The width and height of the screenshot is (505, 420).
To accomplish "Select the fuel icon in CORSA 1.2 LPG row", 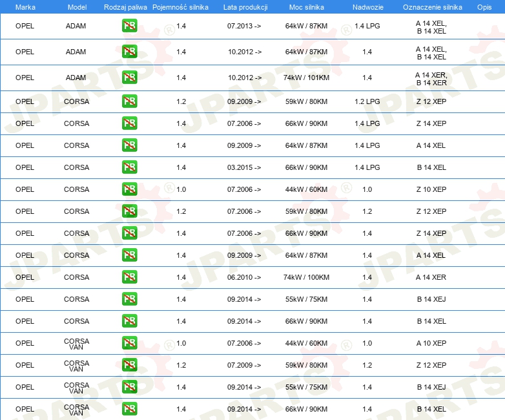I will (129, 101).
